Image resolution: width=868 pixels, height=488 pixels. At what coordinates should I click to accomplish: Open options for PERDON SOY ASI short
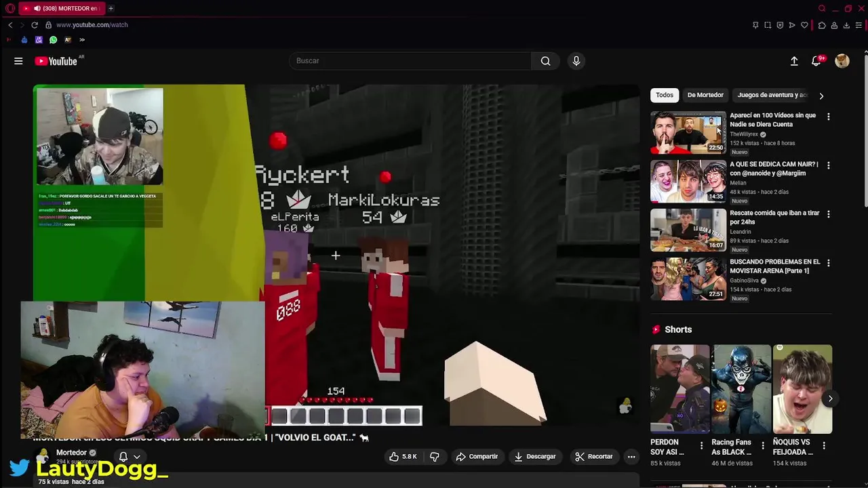tap(701, 446)
